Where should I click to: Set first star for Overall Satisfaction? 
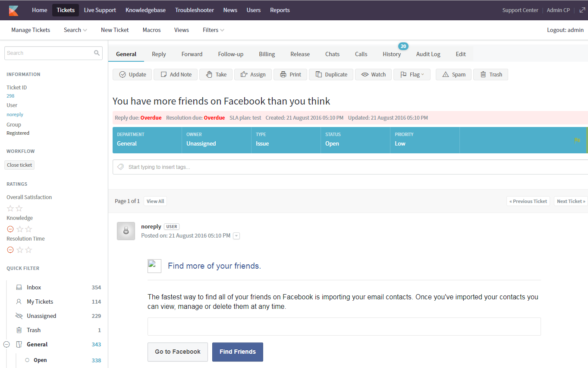10,208
